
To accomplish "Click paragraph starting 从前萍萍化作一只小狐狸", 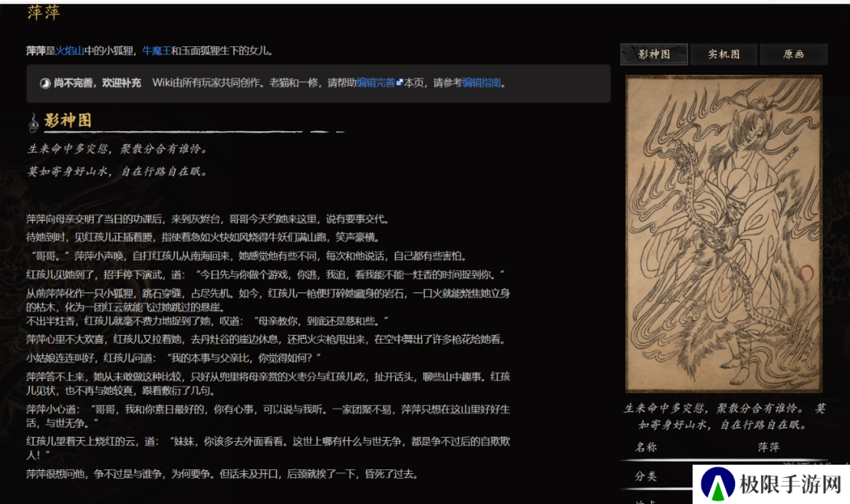I will coord(268,300).
